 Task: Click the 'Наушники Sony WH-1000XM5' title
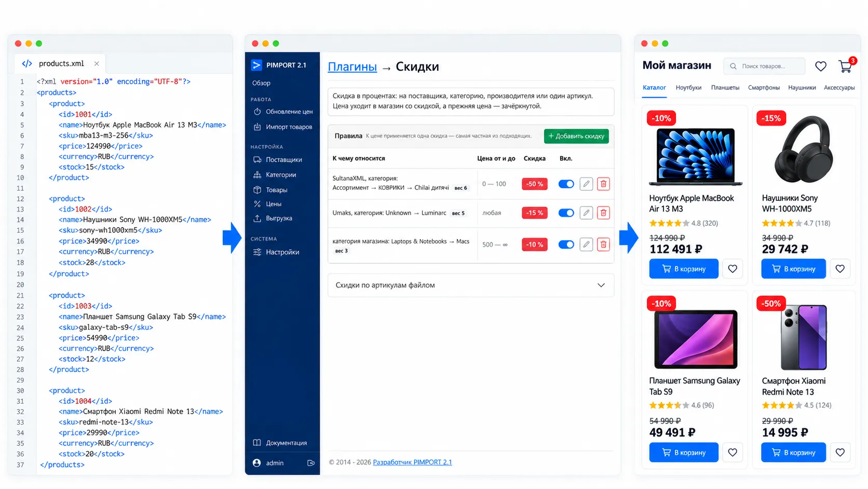point(790,204)
